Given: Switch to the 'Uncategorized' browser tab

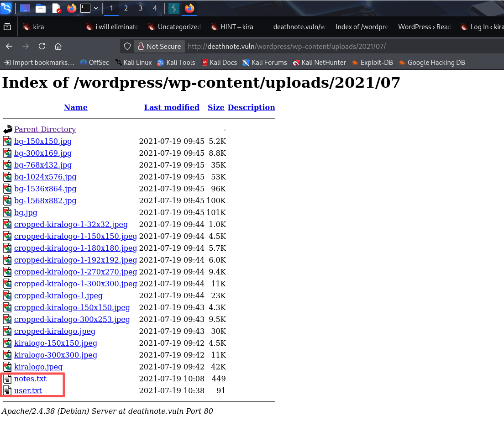Looking at the screenshot, I should [179, 27].
